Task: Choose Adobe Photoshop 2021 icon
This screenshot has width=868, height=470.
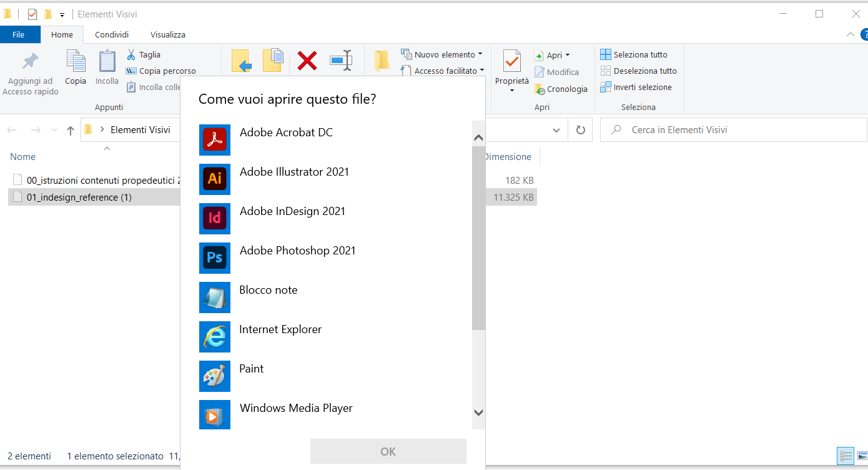Action: 215,258
